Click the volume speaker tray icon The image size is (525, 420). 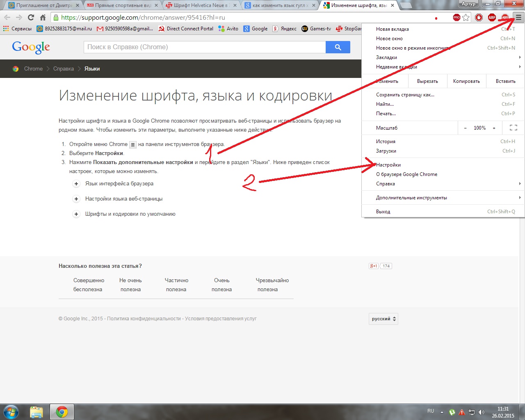(482, 412)
